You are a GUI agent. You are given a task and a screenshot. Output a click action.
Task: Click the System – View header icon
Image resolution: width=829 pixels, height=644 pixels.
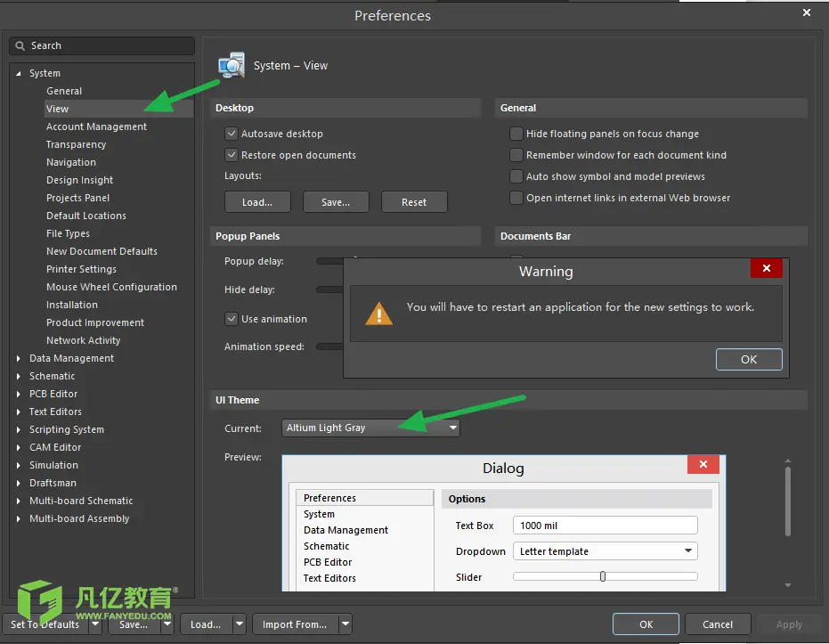[x=232, y=66]
